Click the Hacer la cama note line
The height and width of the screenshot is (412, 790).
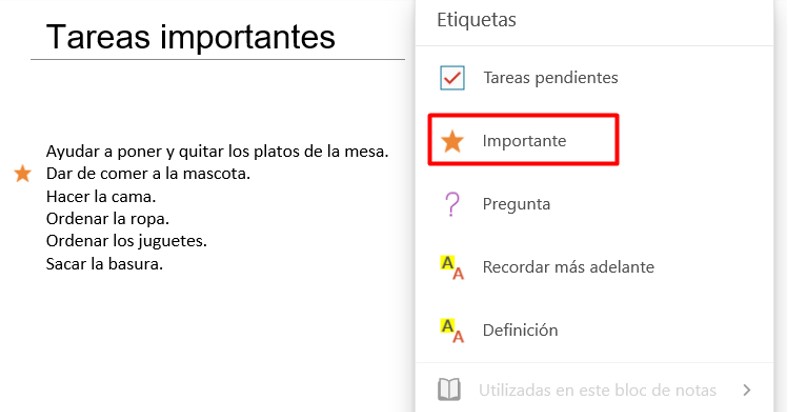101,196
